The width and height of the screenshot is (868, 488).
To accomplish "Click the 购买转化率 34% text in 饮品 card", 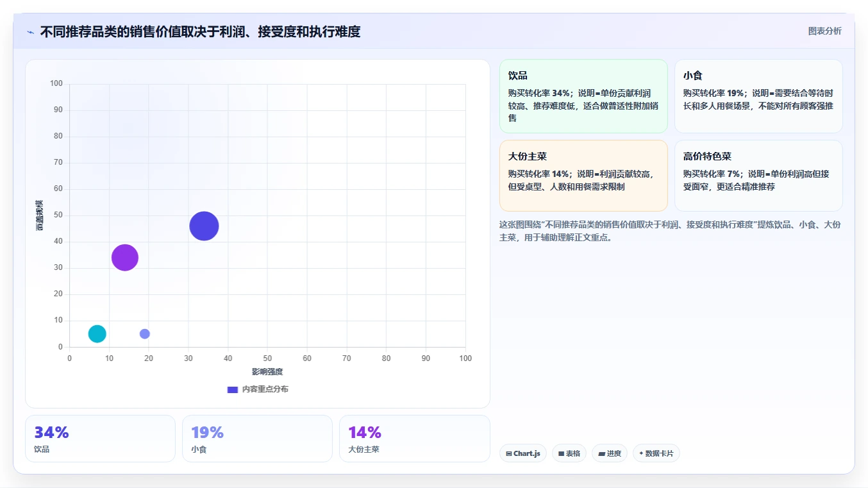I will [x=539, y=93].
